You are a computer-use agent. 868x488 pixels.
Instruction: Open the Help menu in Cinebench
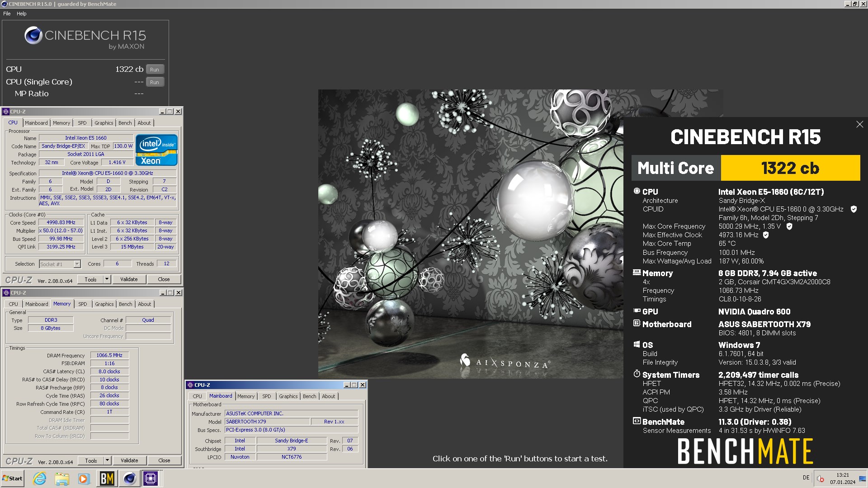[22, 14]
